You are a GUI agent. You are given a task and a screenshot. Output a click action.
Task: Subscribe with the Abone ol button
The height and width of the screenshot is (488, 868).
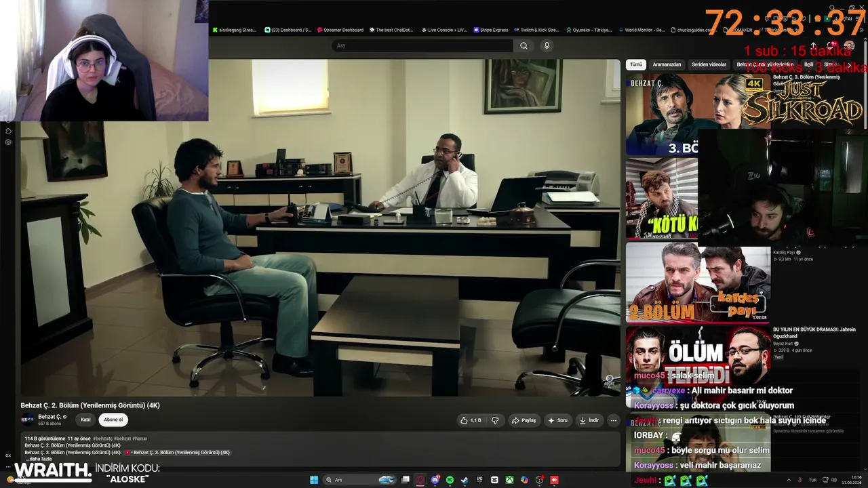113,420
